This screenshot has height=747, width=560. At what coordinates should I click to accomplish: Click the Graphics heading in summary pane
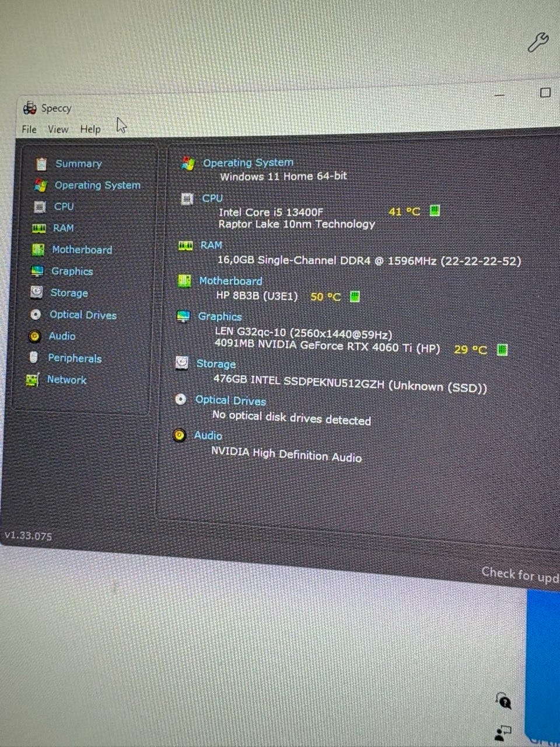(219, 316)
